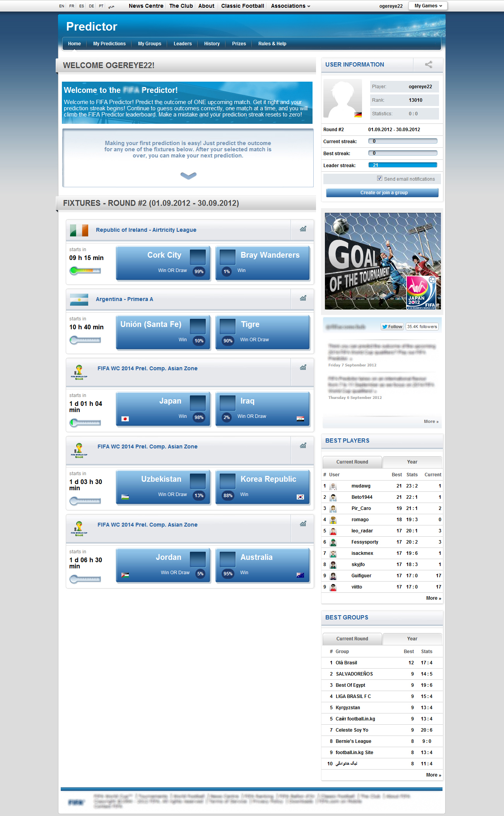
Task: Predict Australia Win
Action: (263, 565)
